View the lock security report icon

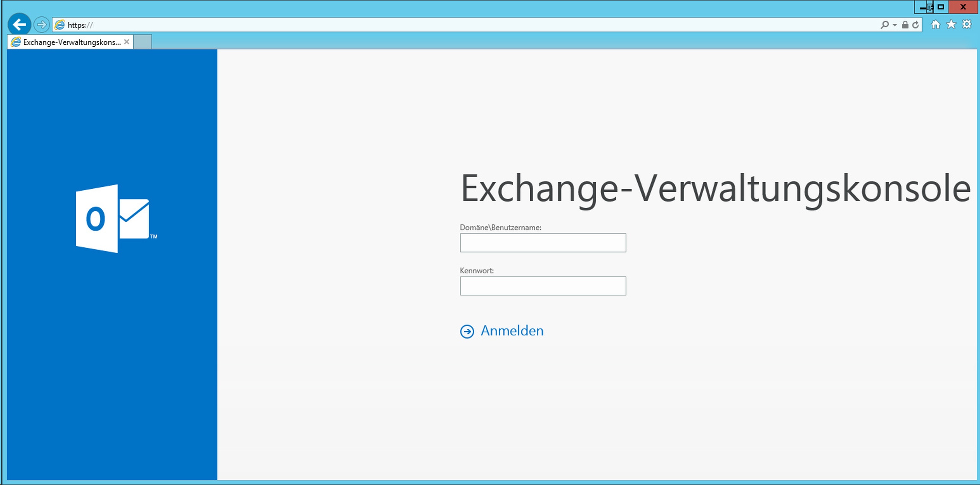905,25
